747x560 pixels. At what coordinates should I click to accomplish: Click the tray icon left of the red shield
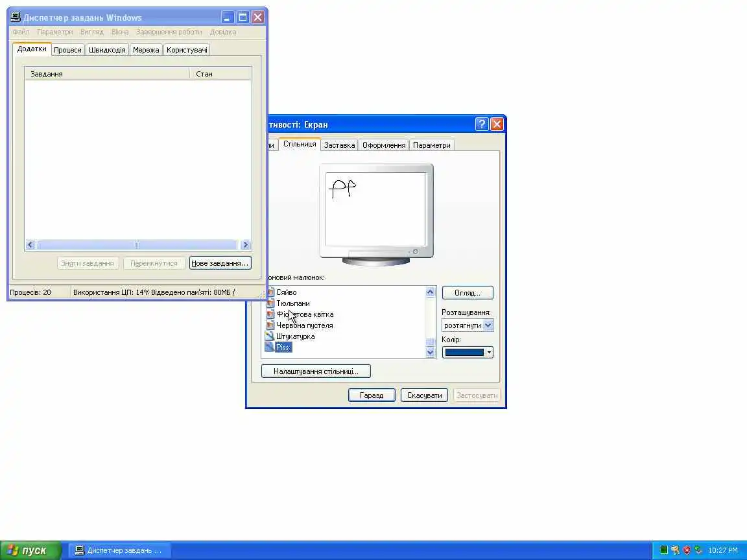675,550
